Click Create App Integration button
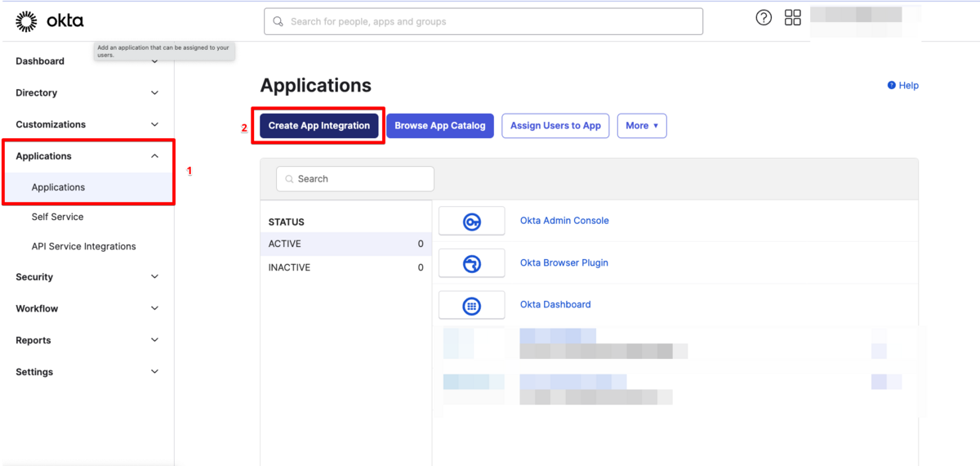The height and width of the screenshot is (466, 980). [319, 126]
